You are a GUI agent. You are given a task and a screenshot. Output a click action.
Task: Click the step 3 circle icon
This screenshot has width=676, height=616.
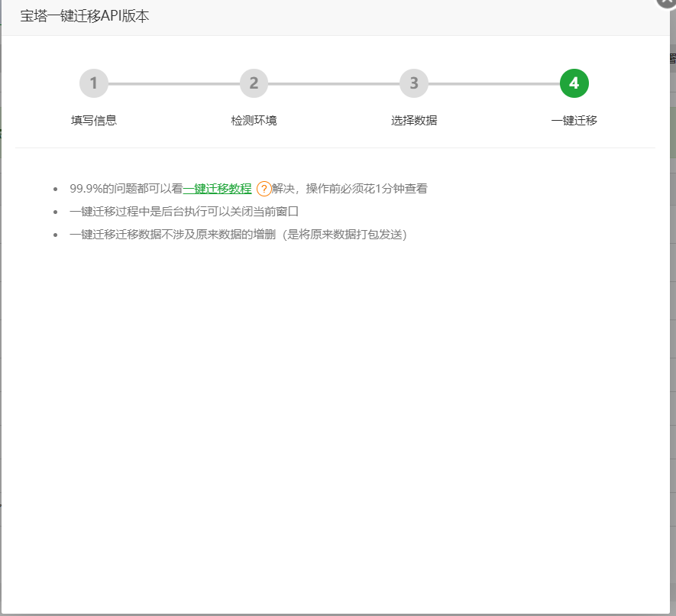[413, 83]
